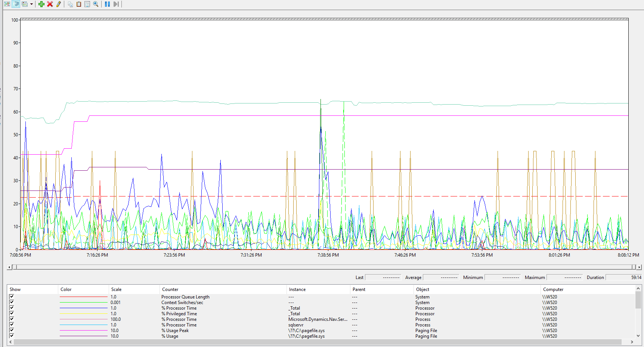The image size is (644, 347).
Task: Toggle checkbox for % Usage Peak row
Action: (12, 330)
